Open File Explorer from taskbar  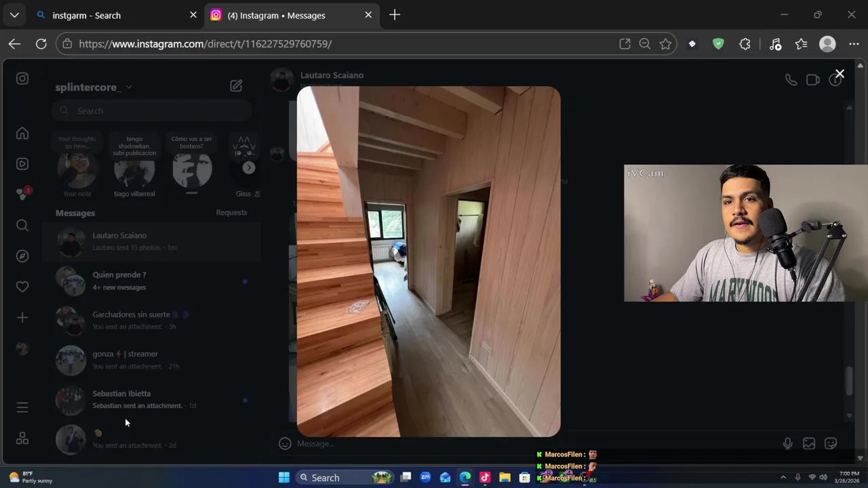pyautogui.click(x=505, y=478)
